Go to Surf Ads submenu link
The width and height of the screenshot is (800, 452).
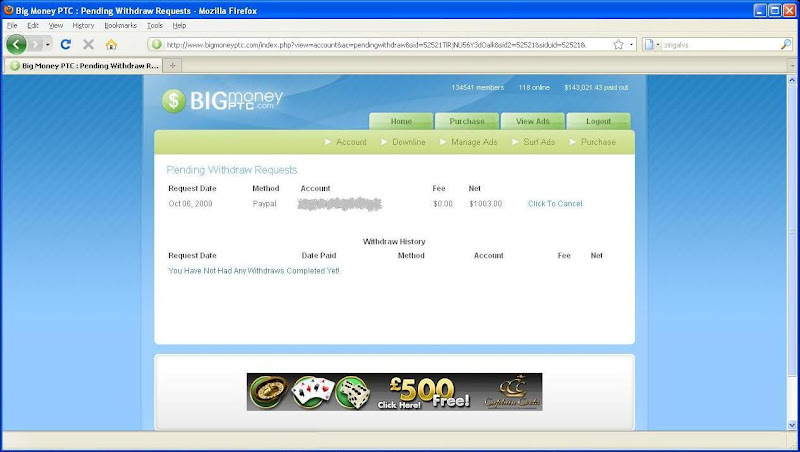[x=539, y=142]
